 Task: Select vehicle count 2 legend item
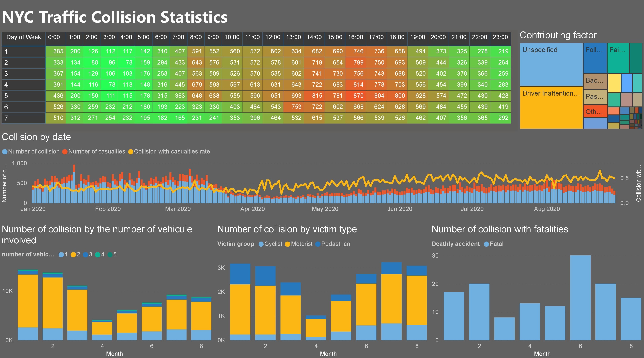pyautogui.click(x=76, y=255)
